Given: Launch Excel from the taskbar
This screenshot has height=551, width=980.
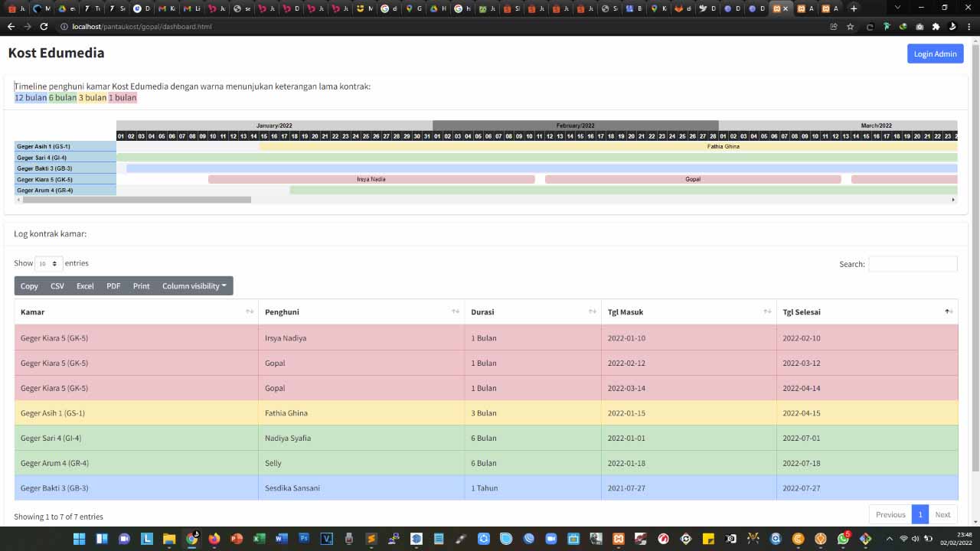Looking at the screenshot, I should pyautogui.click(x=259, y=539).
